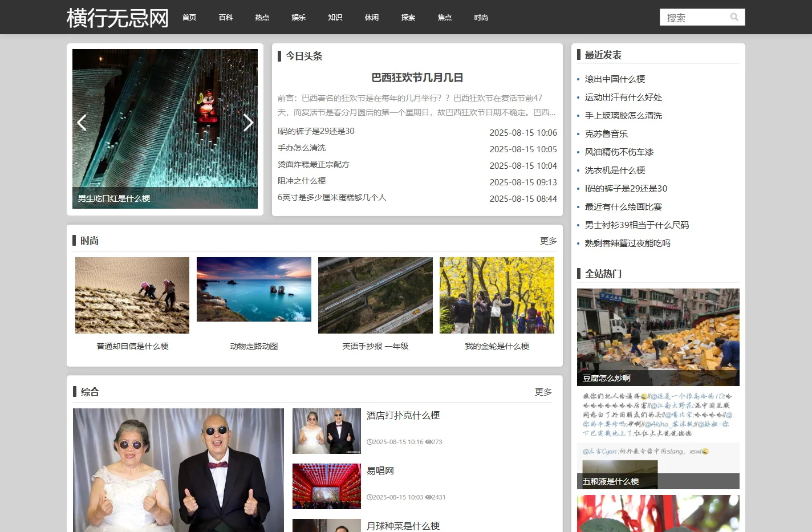Click title 我的金轮是什么梗
Viewport: 812px width, 532px height.
pyautogui.click(x=497, y=346)
